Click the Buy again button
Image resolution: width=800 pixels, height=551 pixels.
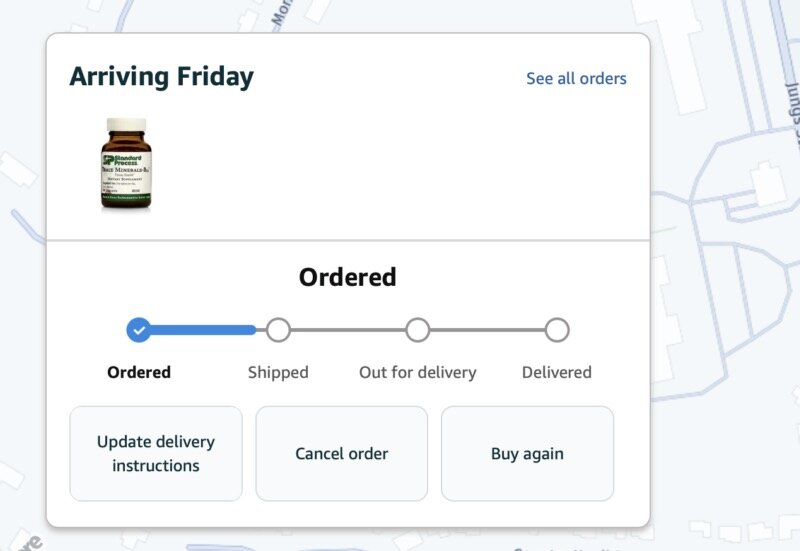[x=527, y=454]
